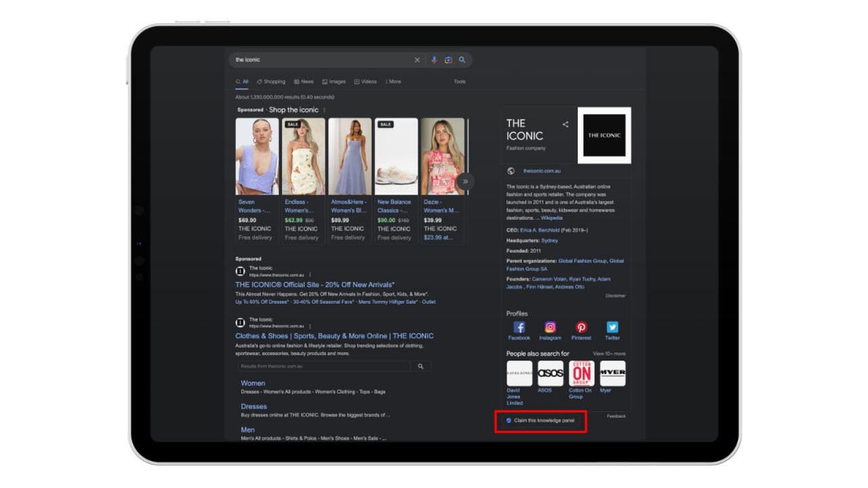Screen dimensions: 868x488
Task: Switch to the News tab
Action: tap(304, 82)
